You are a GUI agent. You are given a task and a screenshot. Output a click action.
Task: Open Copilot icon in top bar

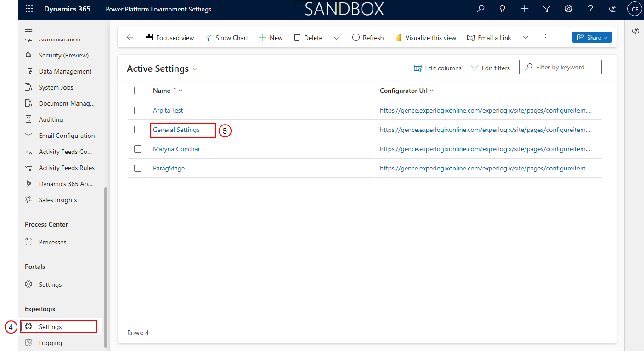coord(613,9)
